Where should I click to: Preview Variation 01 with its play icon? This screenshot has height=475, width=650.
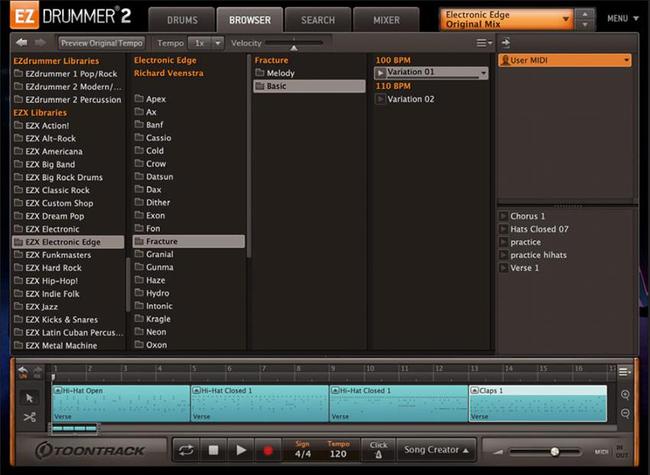pos(380,73)
